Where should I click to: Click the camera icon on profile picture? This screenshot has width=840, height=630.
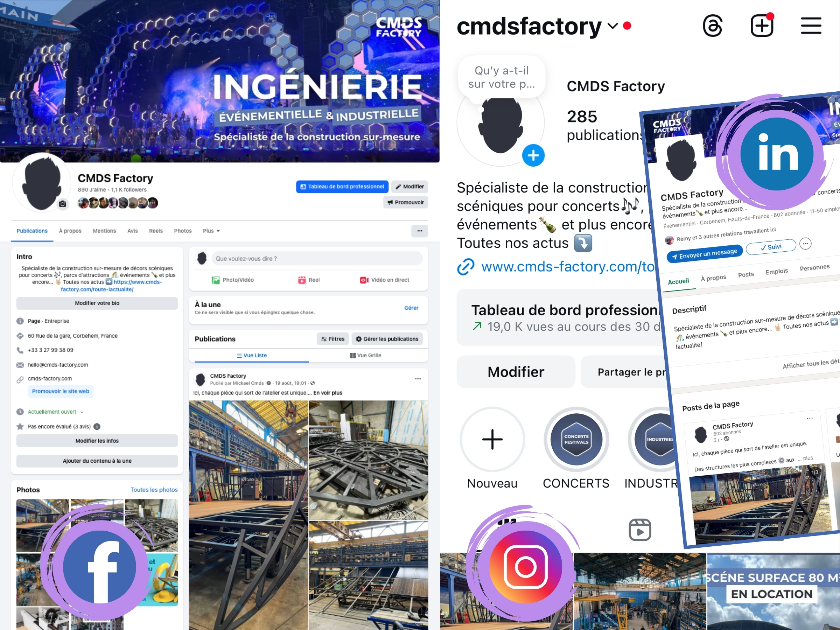point(63,204)
